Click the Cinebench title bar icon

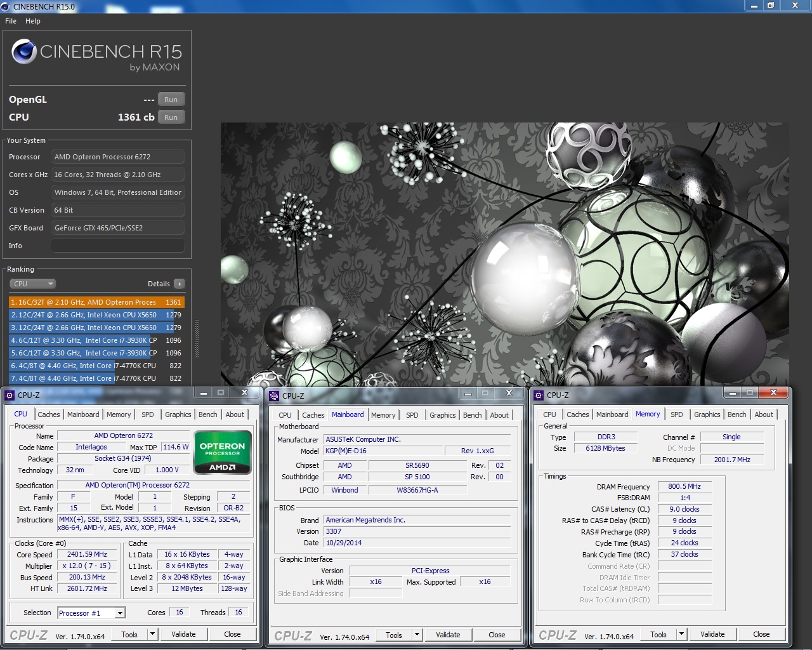coord(6,6)
